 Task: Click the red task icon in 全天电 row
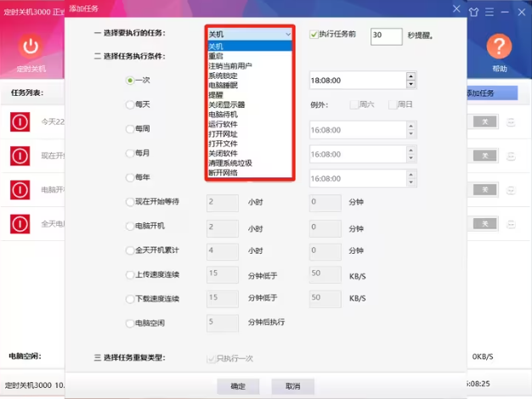(x=20, y=224)
